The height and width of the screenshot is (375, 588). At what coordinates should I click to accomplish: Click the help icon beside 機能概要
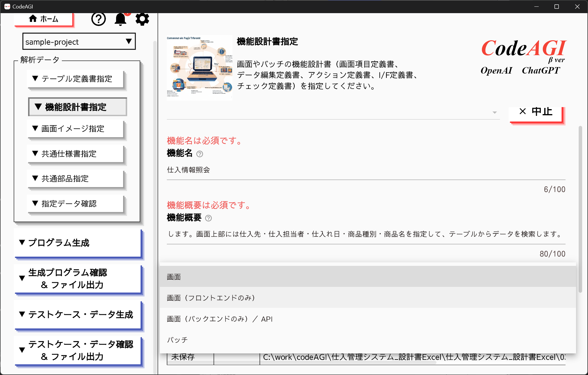pyautogui.click(x=208, y=218)
